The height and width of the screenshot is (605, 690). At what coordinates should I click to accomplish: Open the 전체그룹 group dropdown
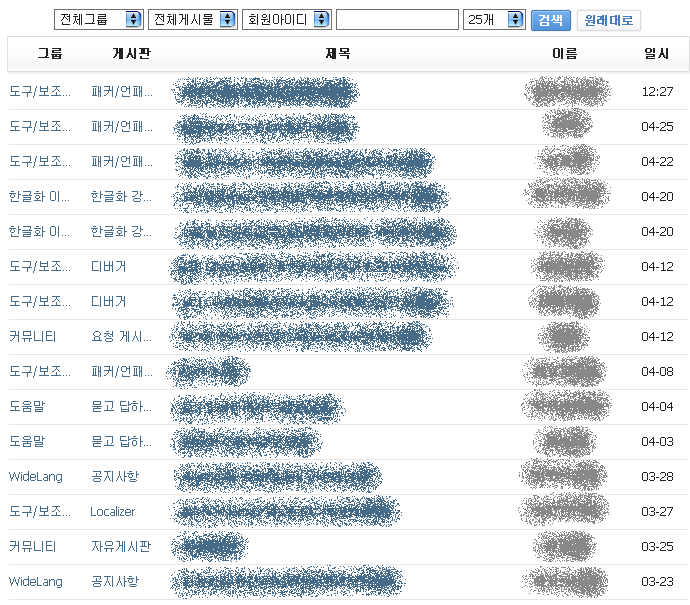(99, 19)
